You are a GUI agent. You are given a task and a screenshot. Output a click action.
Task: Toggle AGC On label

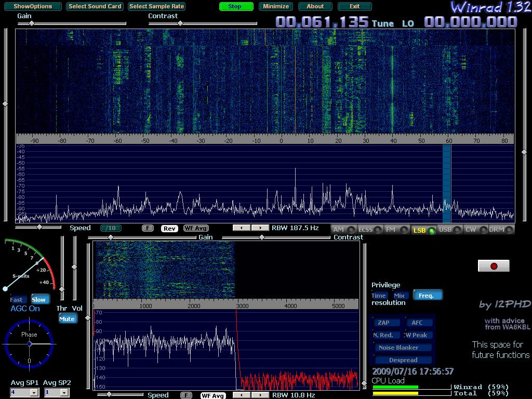coord(25,309)
